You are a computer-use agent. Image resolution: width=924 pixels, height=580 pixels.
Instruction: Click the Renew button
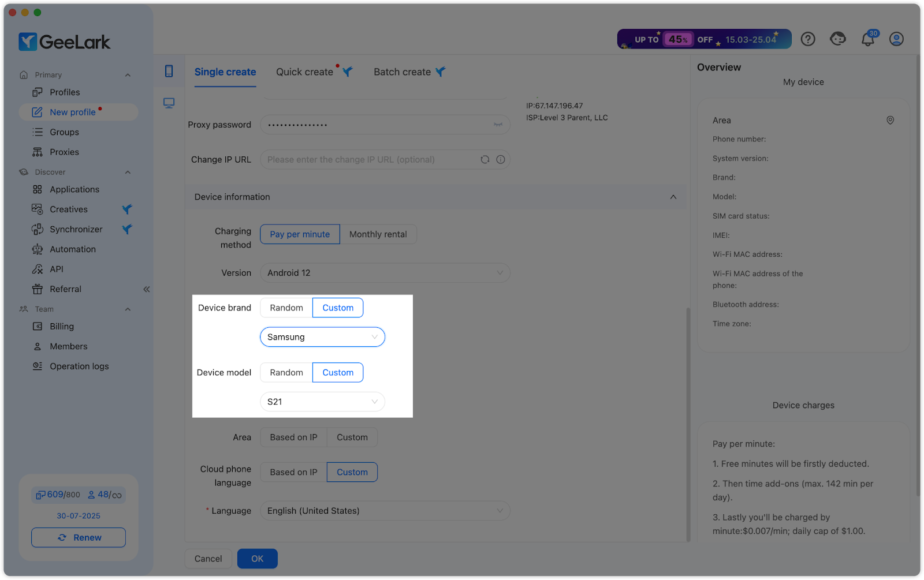click(x=79, y=537)
